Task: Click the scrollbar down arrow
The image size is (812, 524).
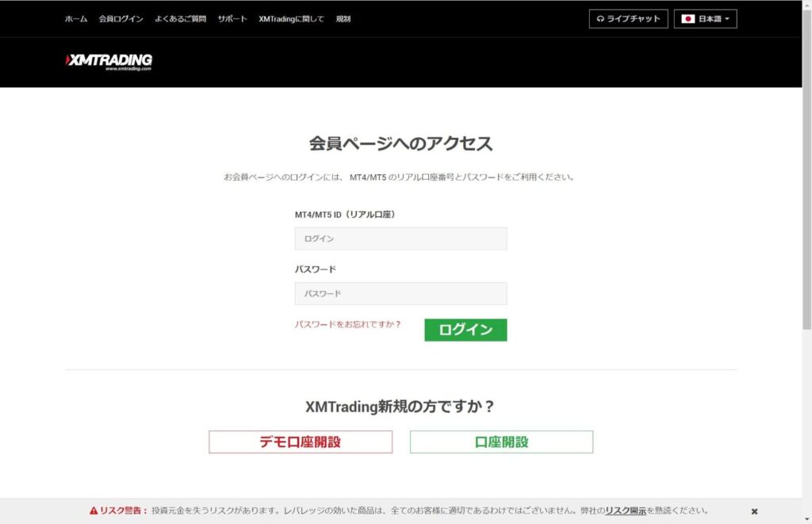Action: [806, 518]
